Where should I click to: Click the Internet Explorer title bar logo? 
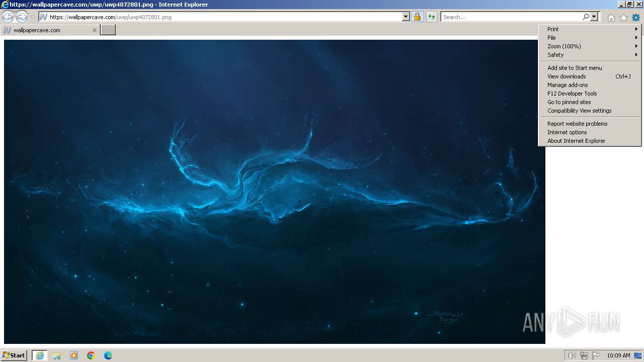click(x=5, y=5)
